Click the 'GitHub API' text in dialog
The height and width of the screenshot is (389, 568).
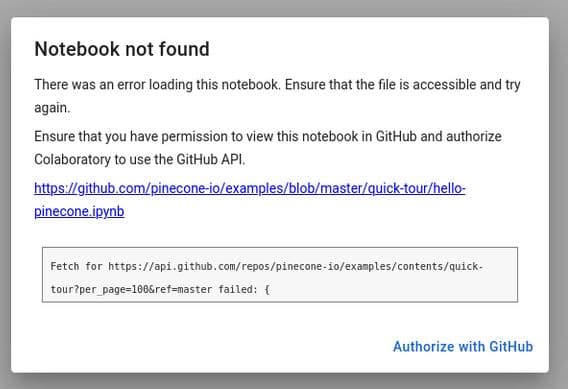210,159
